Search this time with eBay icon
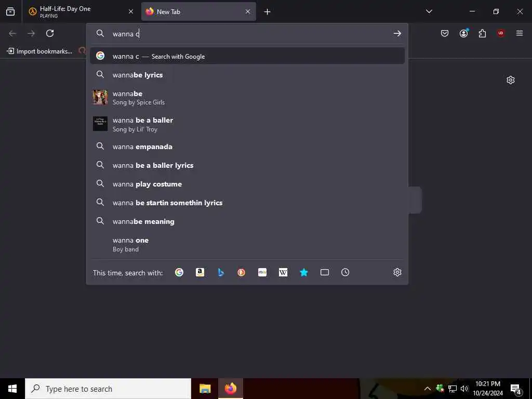The width and height of the screenshot is (532, 399). tap(262, 272)
